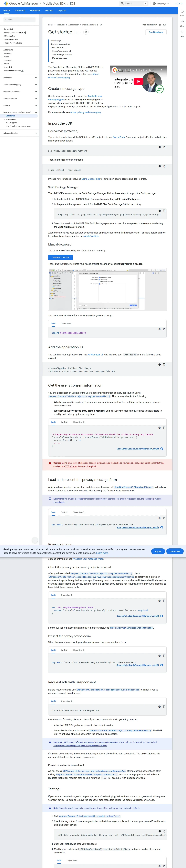Toggle dark theme on pod install snippet
This screenshot has width=186, height=868.
coord(160,166)
